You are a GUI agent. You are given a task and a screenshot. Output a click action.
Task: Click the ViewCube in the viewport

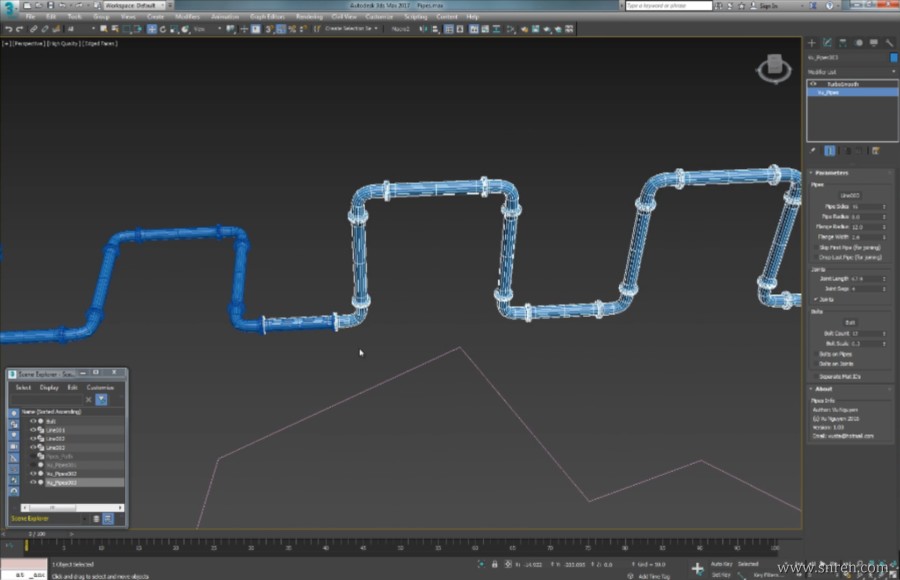tap(774, 68)
